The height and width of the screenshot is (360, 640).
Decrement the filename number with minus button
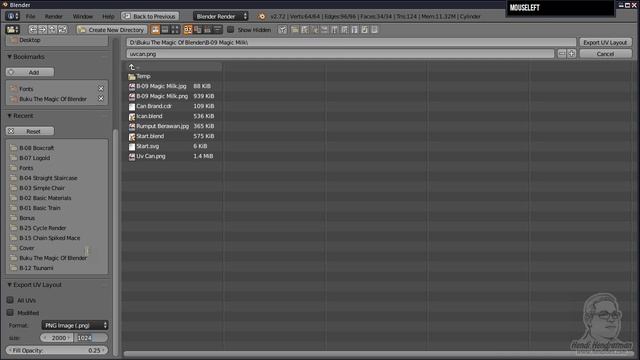pyautogui.click(x=562, y=54)
